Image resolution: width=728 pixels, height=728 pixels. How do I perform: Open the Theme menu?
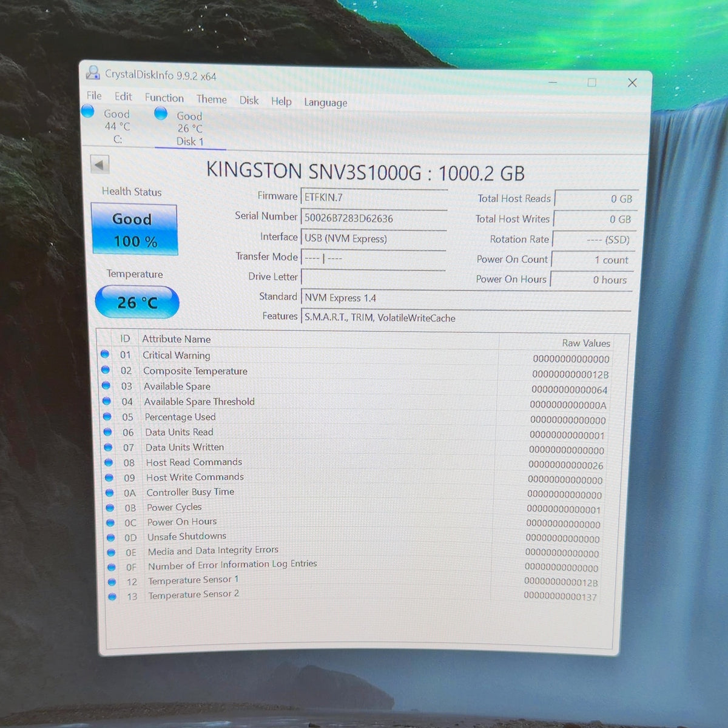tap(211, 99)
